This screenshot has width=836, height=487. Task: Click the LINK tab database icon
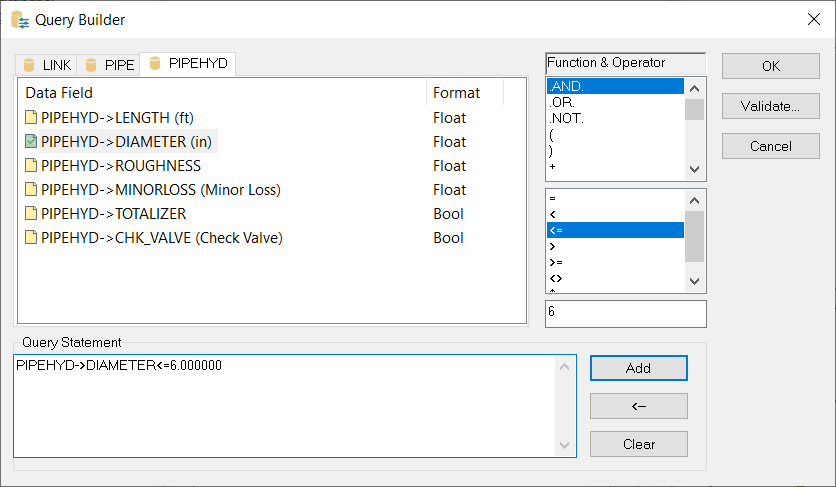coord(29,65)
